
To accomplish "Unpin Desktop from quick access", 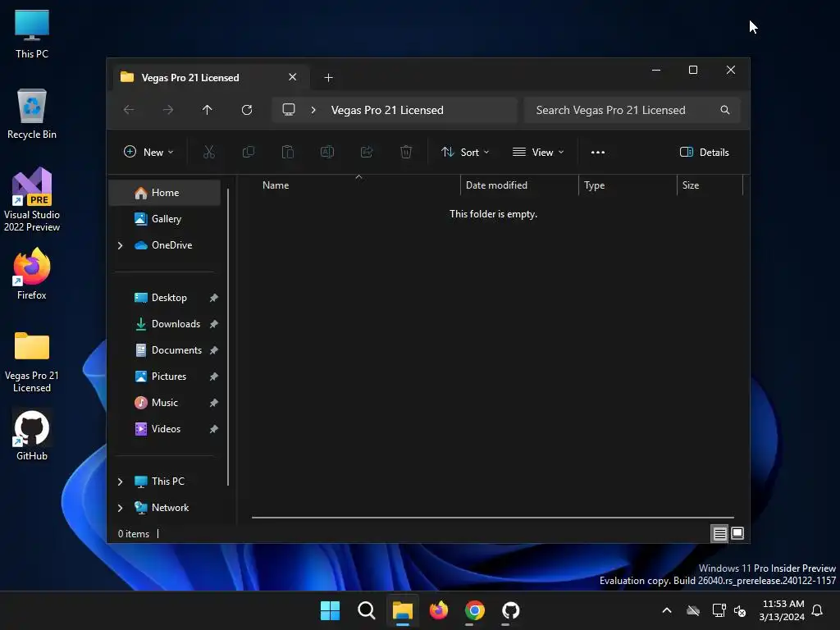I will 214,298.
